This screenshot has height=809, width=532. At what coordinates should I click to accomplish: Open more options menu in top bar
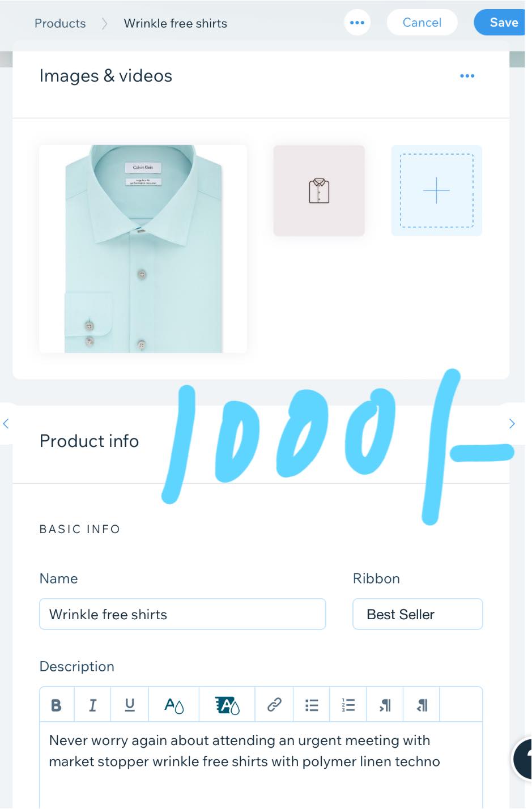[357, 23]
